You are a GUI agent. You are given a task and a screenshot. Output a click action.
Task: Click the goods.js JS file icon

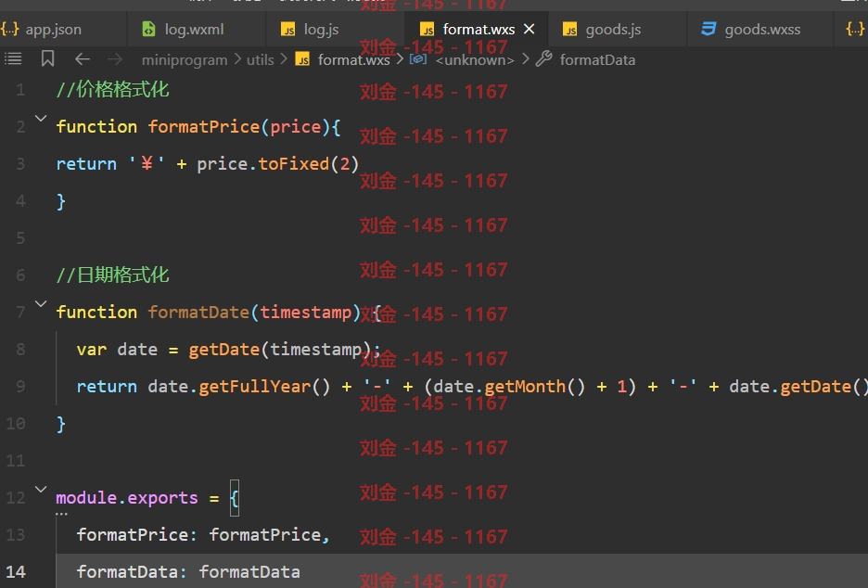[x=569, y=30]
